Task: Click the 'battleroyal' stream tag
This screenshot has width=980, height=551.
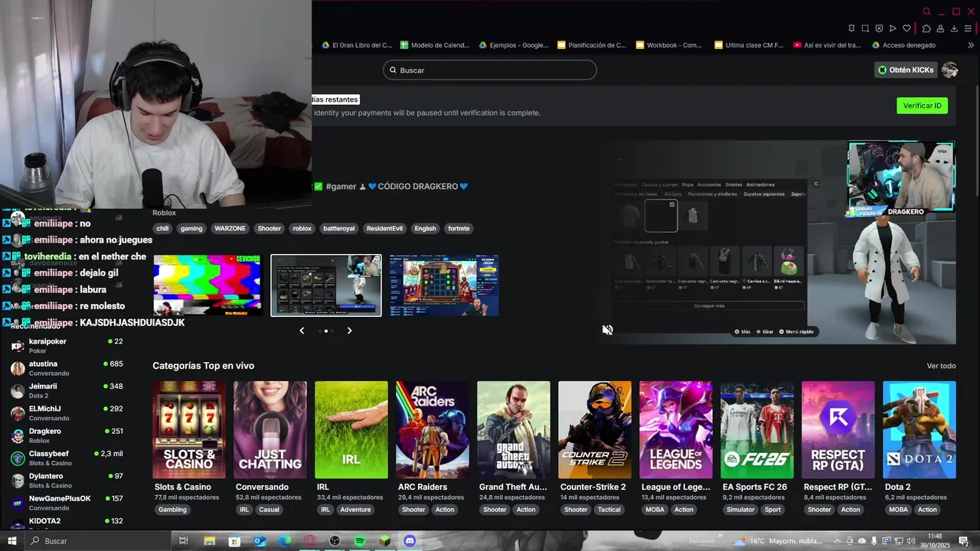Action: point(338,228)
